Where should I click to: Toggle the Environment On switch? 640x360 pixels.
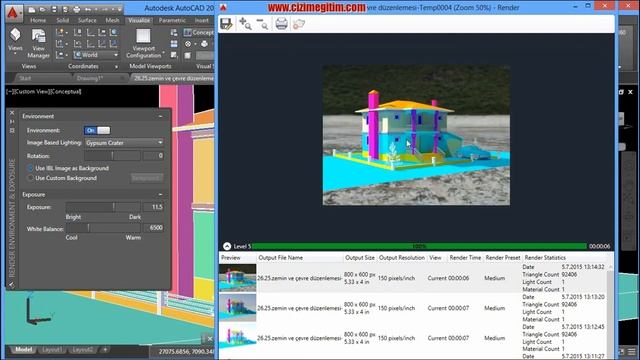click(x=97, y=130)
